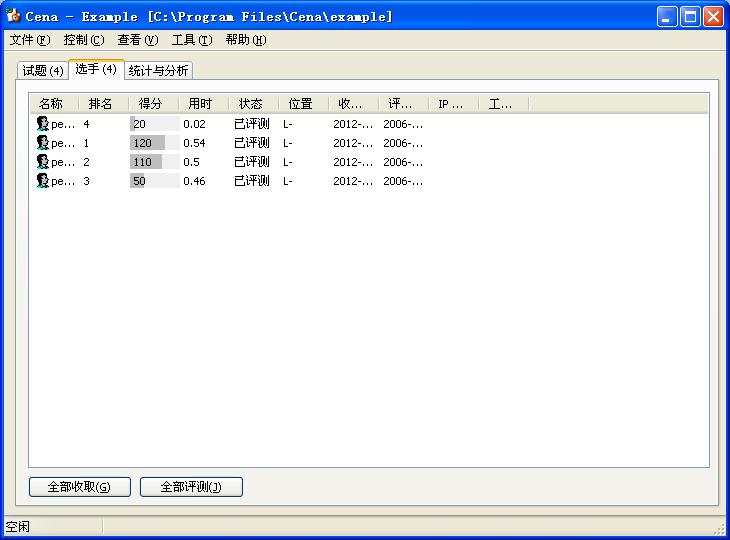Open the 控制 menu
730x540 pixels.
(83, 40)
